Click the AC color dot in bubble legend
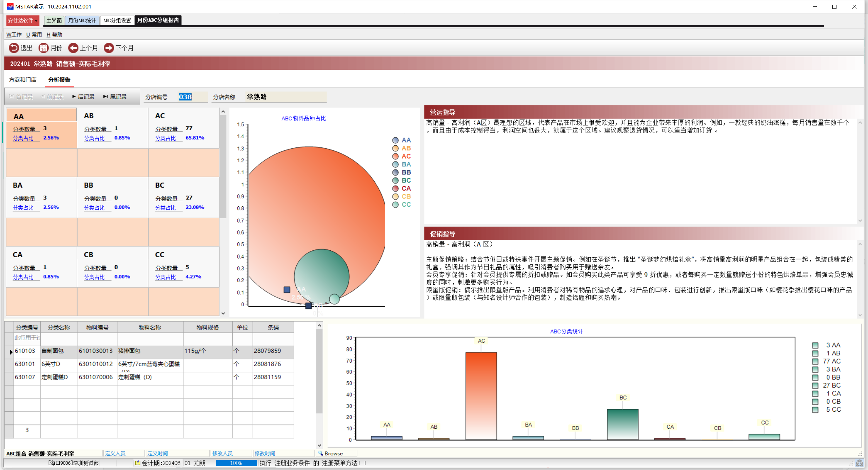The height and width of the screenshot is (470, 868). click(x=395, y=157)
